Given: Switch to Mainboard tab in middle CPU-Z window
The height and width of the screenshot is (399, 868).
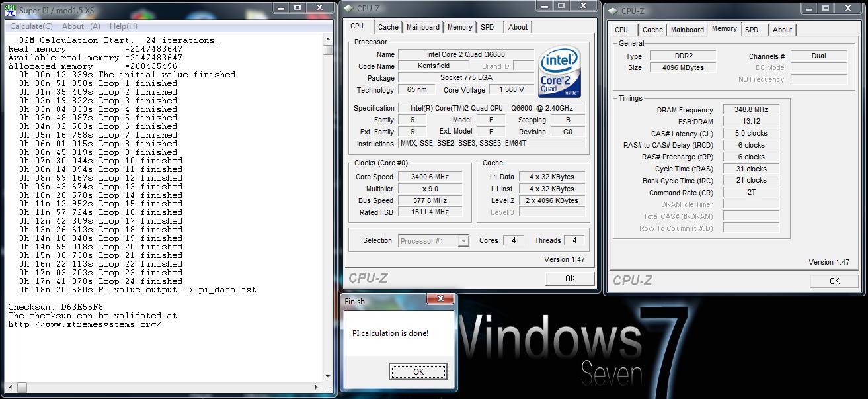Looking at the screenshot, I should [423, 27].
